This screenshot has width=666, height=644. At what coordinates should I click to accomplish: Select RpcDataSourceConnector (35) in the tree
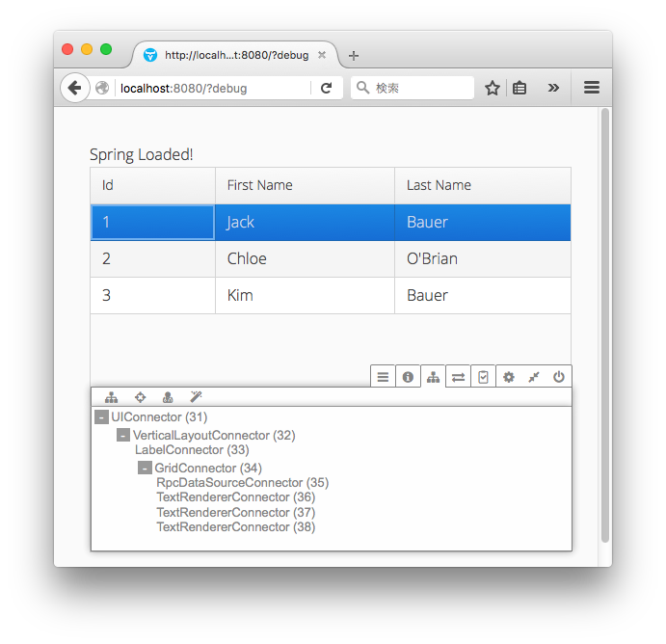point(242,483)
